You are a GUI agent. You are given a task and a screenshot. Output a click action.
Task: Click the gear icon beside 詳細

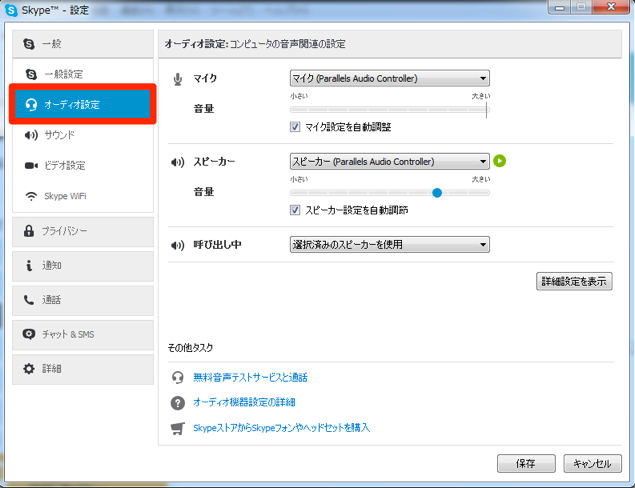29,369
